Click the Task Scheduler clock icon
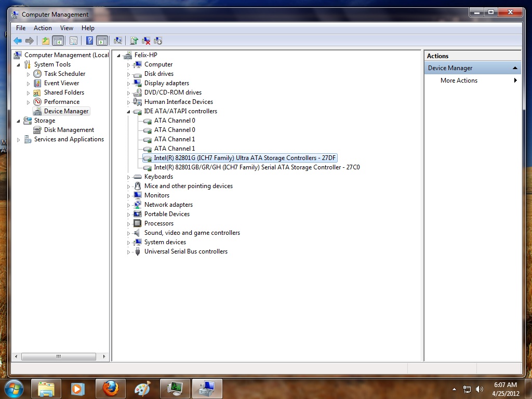The width and height of the screenshot is (532, 399). 37,74
